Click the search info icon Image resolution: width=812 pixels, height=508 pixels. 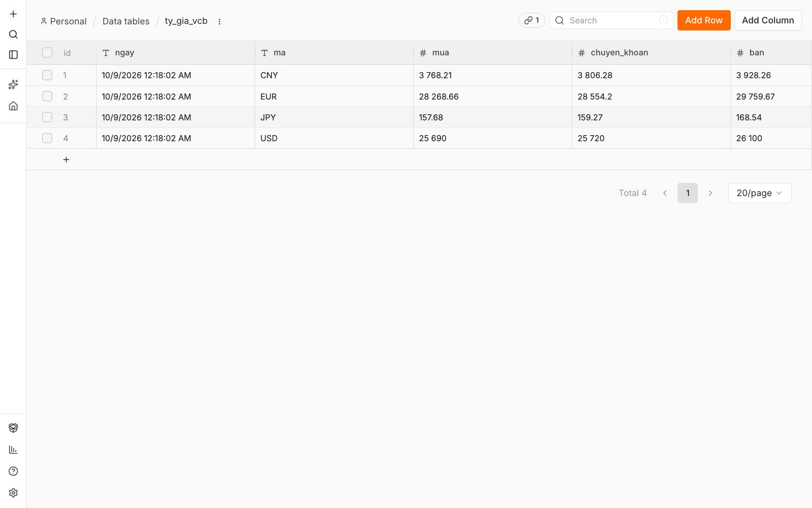[x=663, y=20]
